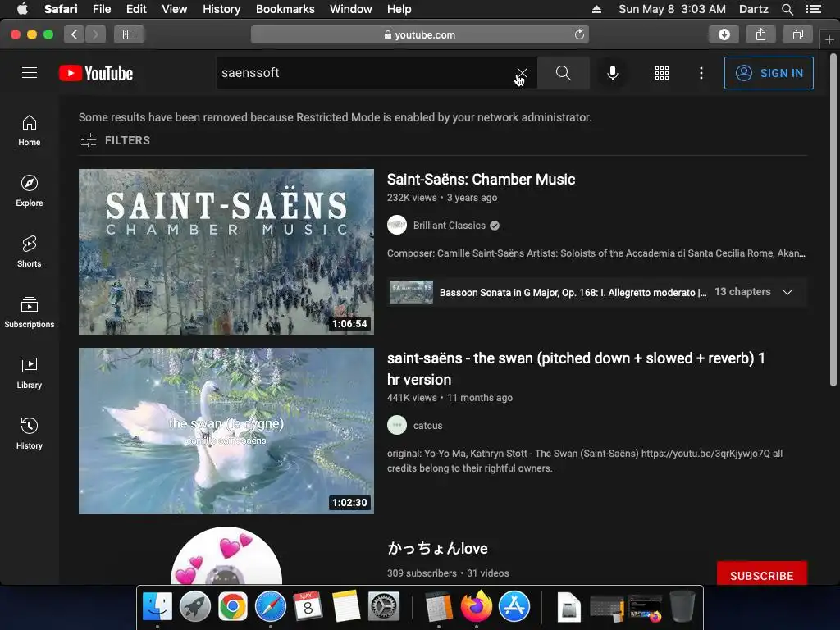This screenshot has height=630, width=840.
Task: Click the YouTube logo
Action: pyautogui.click(x=96, y=73)
